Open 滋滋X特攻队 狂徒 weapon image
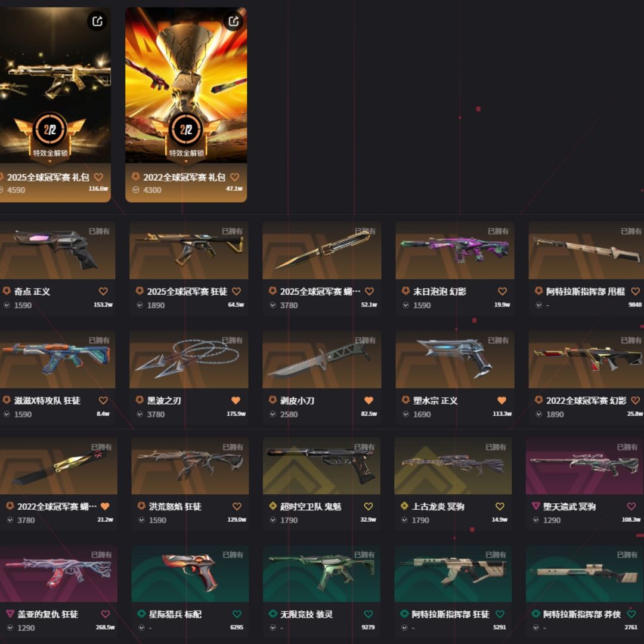Viewport: 644px width, 644px height. [x=56, y=360]
